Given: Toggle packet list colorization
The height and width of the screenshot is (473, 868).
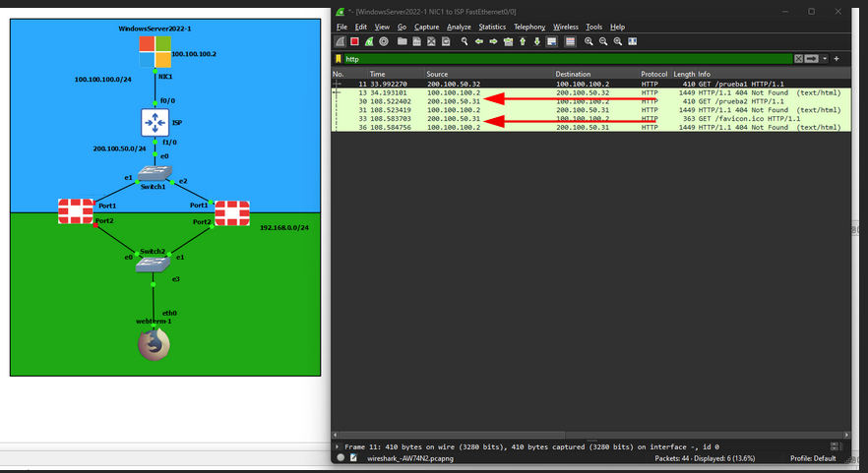Looking at the screenshot, I should point(570,41).
